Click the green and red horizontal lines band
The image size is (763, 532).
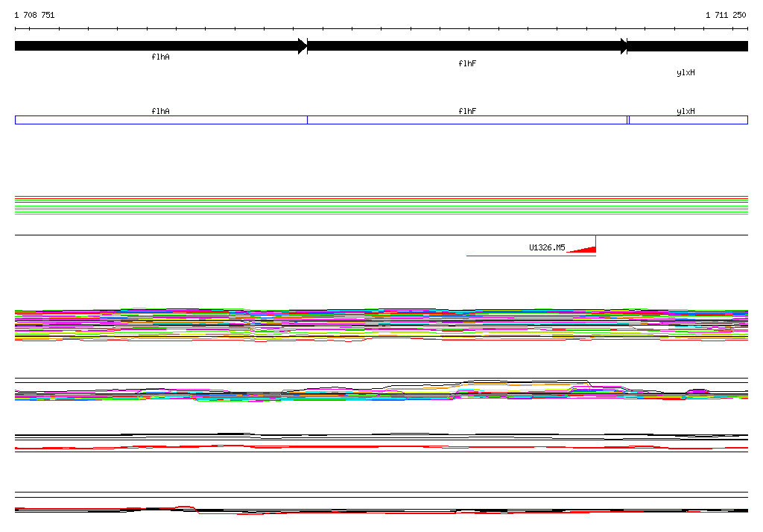(381, 205)
